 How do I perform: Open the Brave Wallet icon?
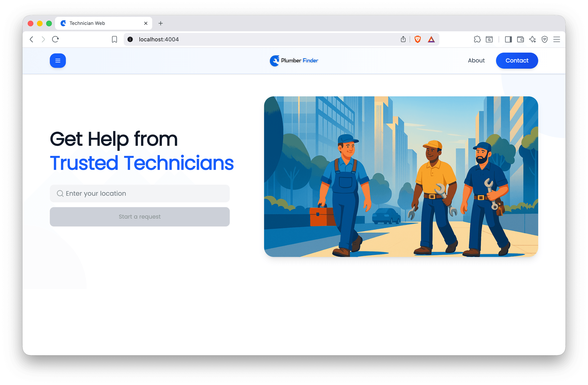pos(521,39)
